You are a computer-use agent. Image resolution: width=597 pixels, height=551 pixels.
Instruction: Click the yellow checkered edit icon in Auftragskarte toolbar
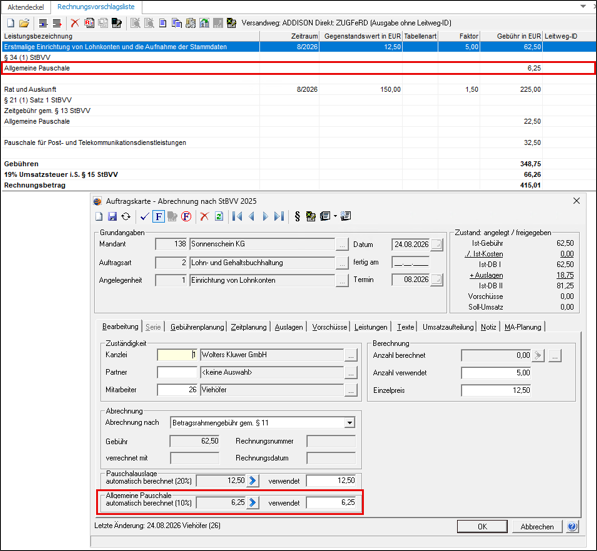311,217
